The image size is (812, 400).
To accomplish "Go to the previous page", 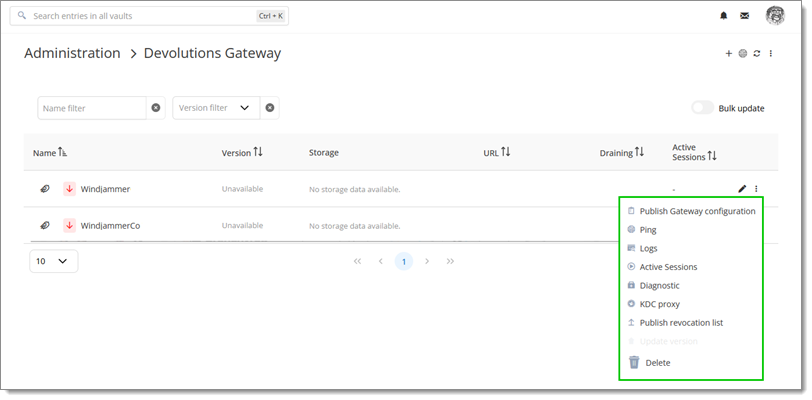I will (381, 261).
